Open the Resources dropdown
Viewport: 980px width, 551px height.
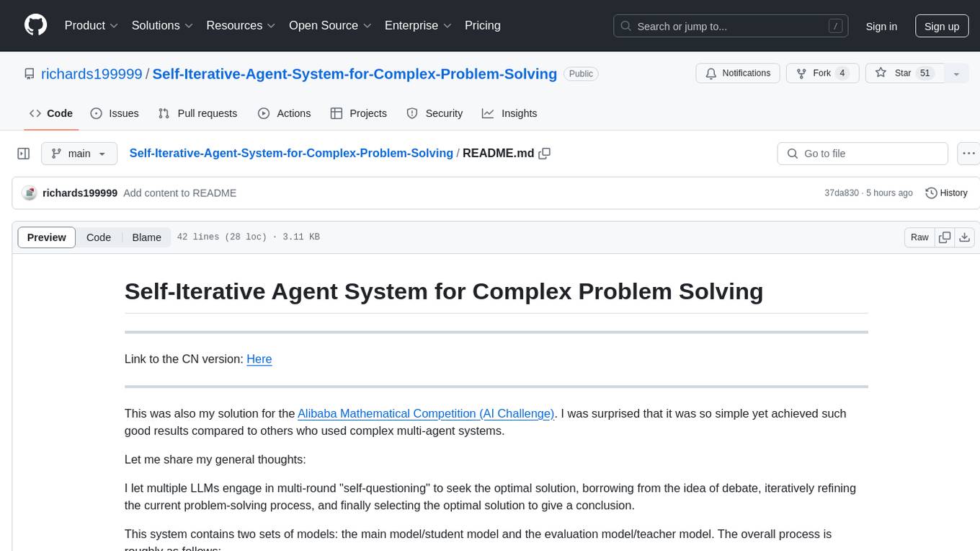(x=241, y=25)
